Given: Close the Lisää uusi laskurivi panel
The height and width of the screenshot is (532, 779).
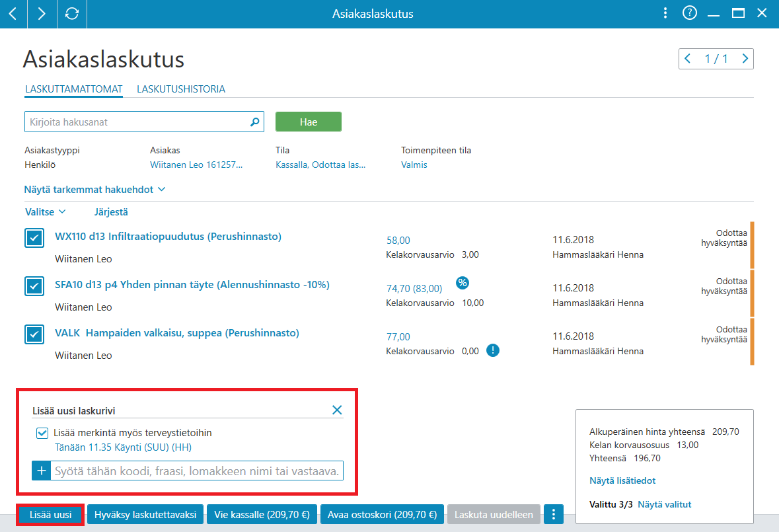Looking at the screenshot, I should pyautogui.click(x=337, y=410).
